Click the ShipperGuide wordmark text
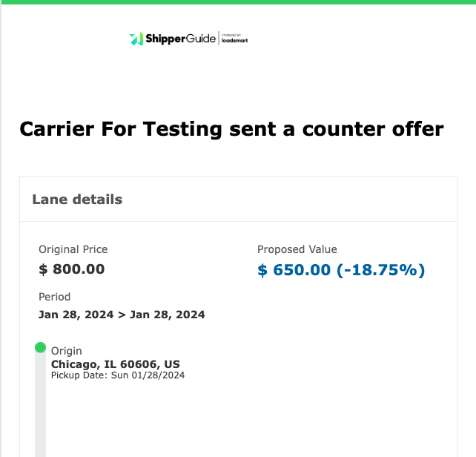 click(180, 39)
